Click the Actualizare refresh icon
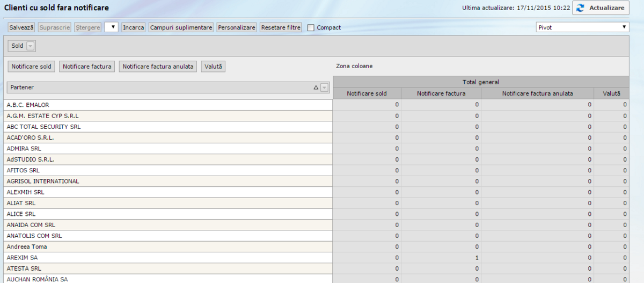Image resolution: width=644 pixels, height=283 pixels. coord(580,8)
